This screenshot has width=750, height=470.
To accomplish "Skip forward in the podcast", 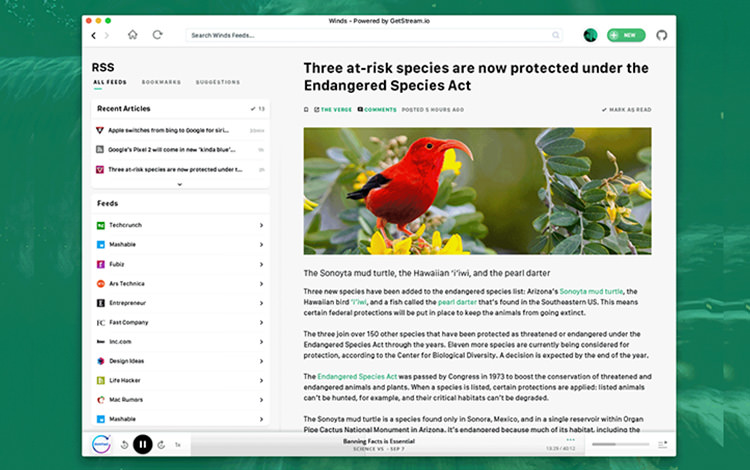I will tap(162, 444).
